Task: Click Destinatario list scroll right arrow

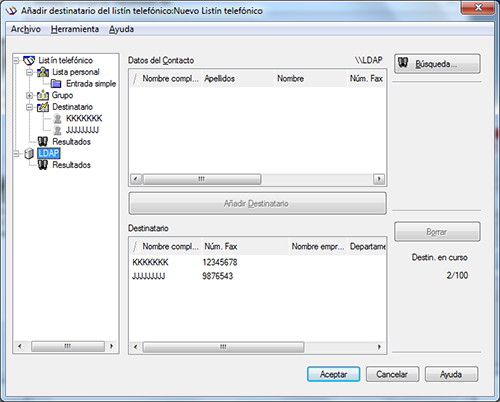Action: pos(379,347)
